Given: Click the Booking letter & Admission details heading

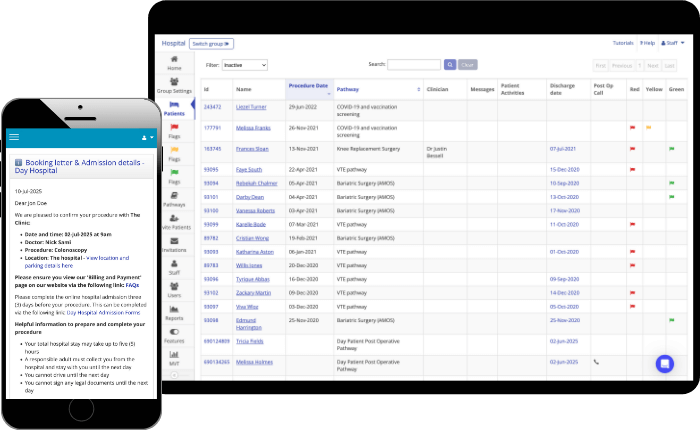Looking at the screenshot, I should [x=79, y=166].
